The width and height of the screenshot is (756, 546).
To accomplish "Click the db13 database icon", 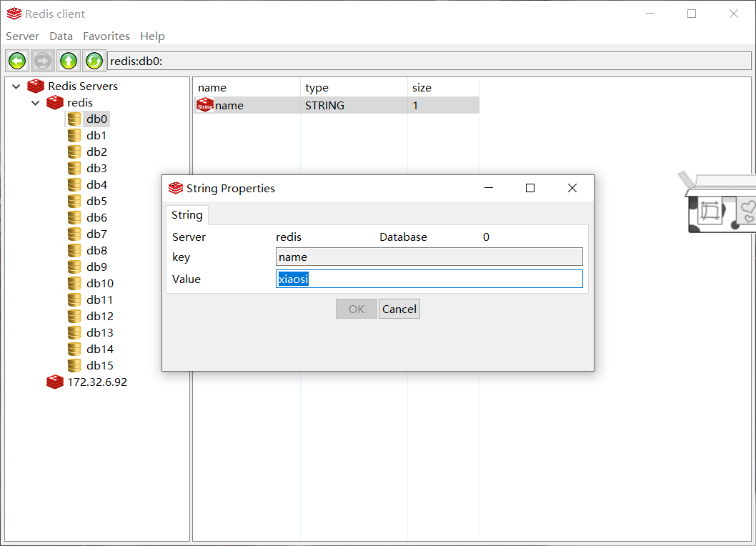I will tap(74, 332).
